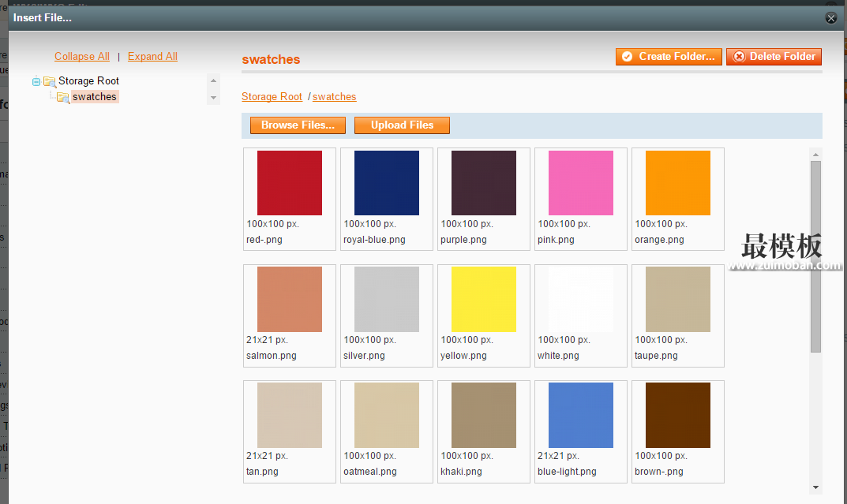Click file name brown-.png
This screenshot has height=504, width=847.
tap(658, 472)
